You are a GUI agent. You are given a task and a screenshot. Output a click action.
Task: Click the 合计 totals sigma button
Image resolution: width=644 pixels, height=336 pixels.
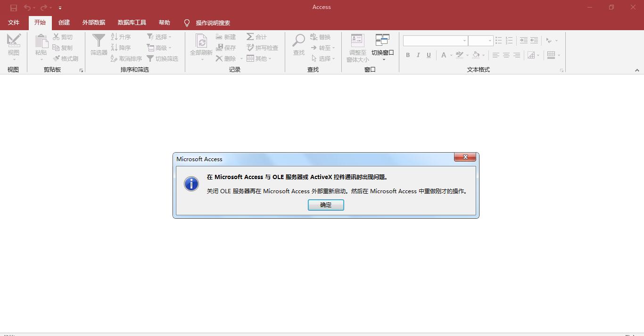click(x=256, y=37)
